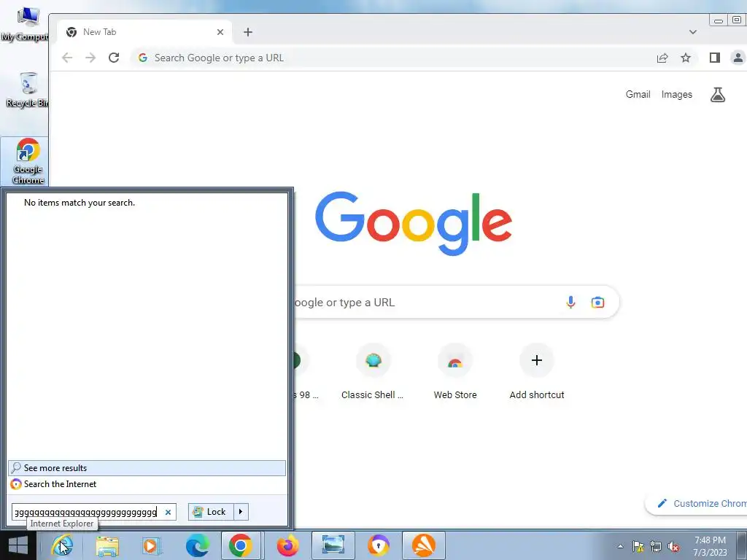Screen dimensions: 747x560
Task: Click the taskbar clock showing 7:48 PM
Action: tap(710, 546)
